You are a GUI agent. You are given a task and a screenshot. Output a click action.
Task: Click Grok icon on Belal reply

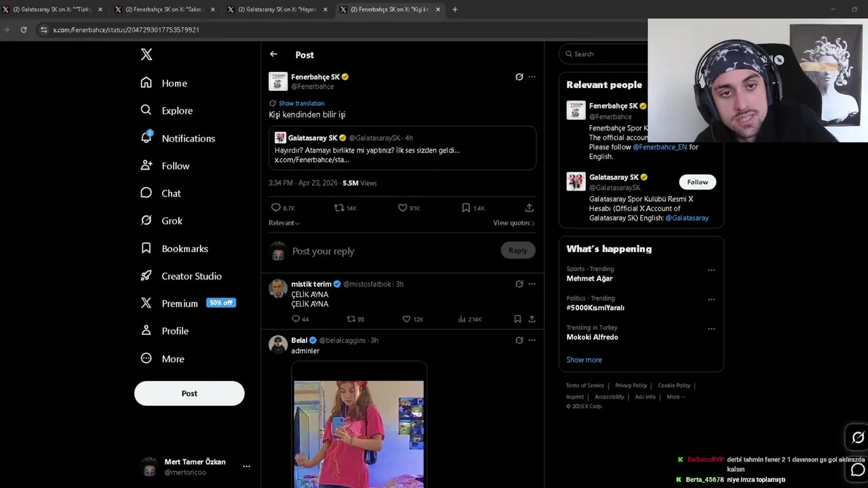click(x=519, y=340)
